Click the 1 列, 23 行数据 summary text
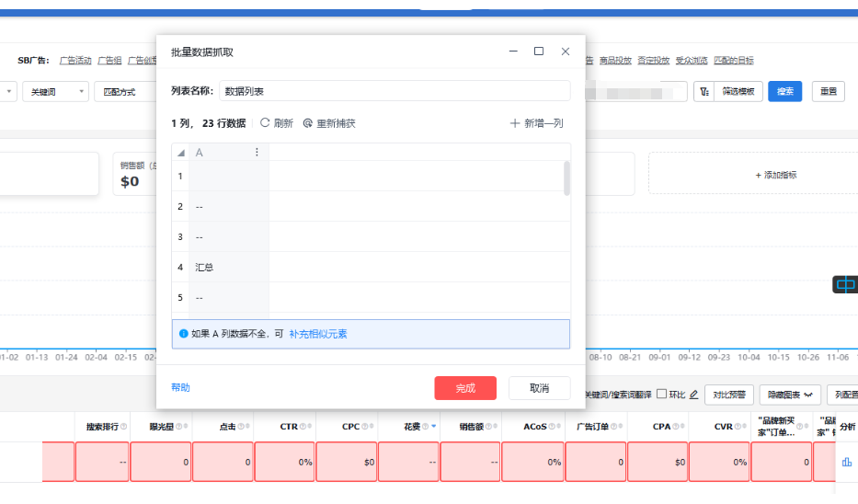This screenshot has height=504, width=858. click(209, 123)
